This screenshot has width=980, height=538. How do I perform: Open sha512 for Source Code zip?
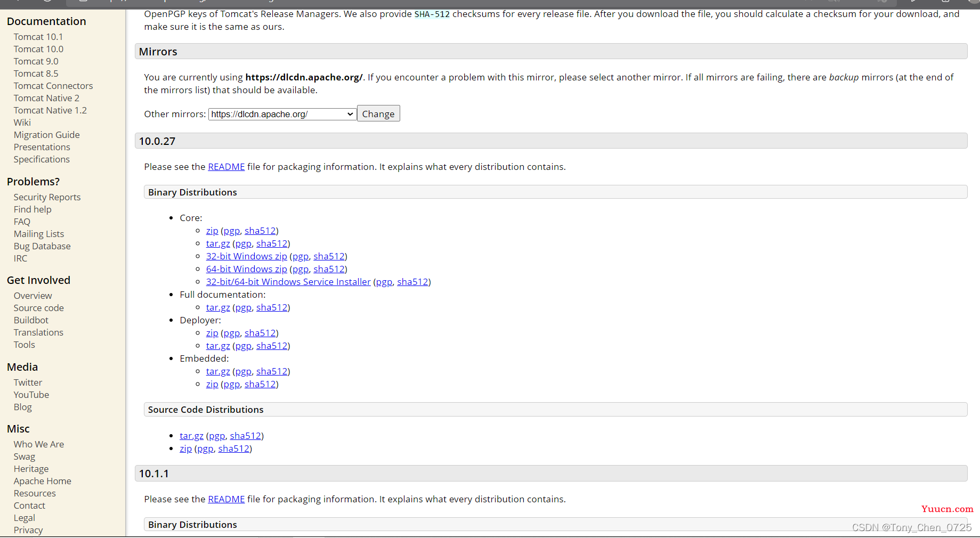(x=233, y=449)
